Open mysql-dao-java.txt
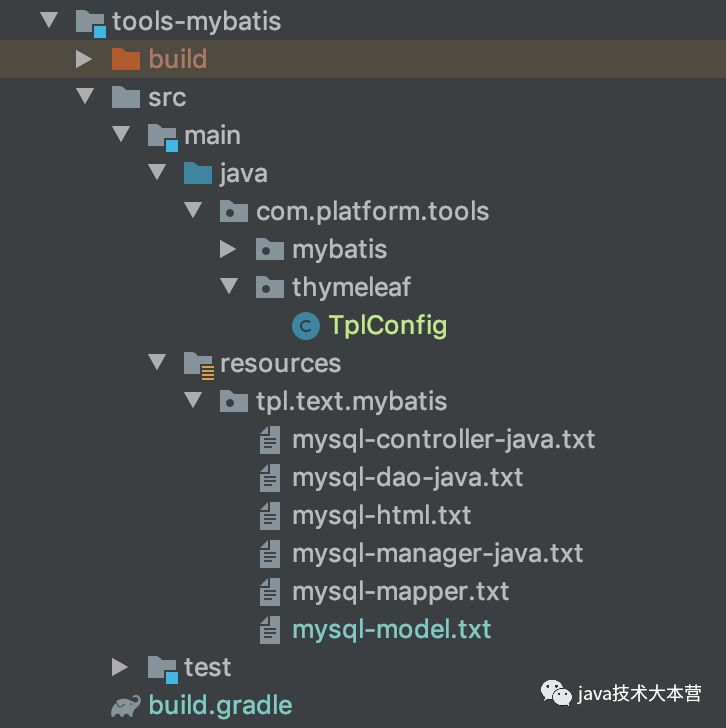 (x=408, y=478)
